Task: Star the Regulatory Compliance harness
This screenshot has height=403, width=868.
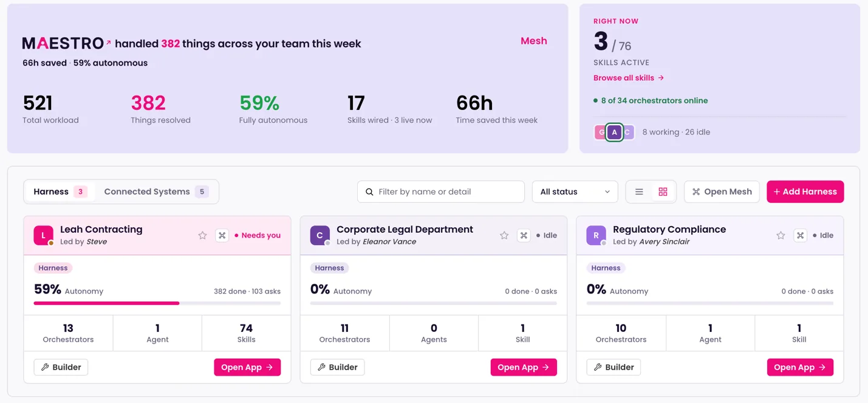Action: 781,235
